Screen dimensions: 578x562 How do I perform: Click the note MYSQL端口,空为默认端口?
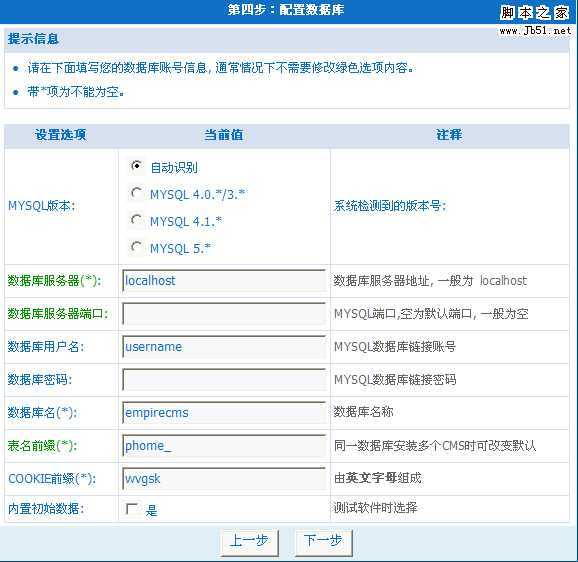(431, 314)
